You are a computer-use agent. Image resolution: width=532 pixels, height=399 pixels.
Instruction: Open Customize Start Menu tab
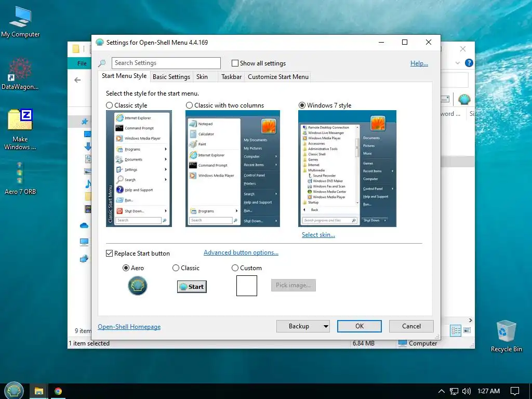pos(278,77)
